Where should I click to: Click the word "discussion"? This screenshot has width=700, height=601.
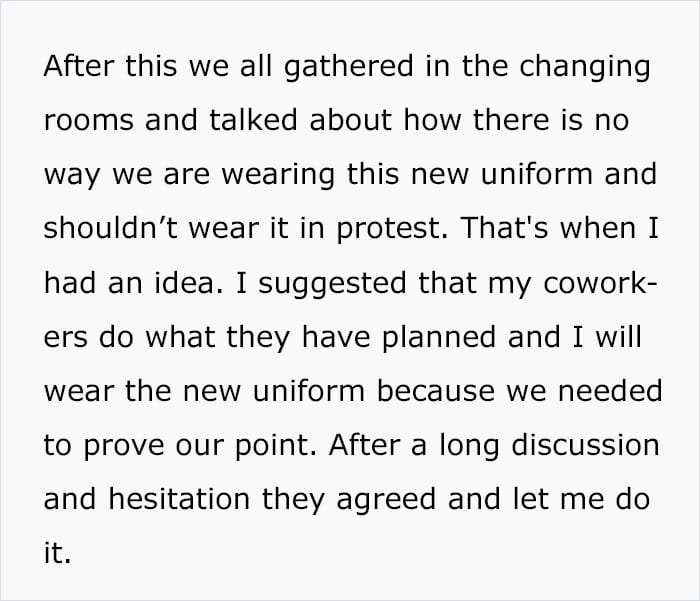click(x=585, y=445)
